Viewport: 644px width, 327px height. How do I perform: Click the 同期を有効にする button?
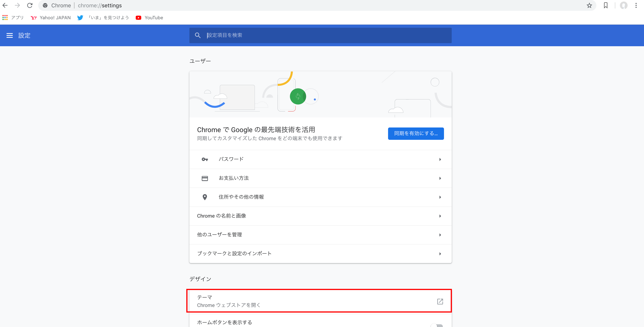pyautogui.click(x=416, y=133)
